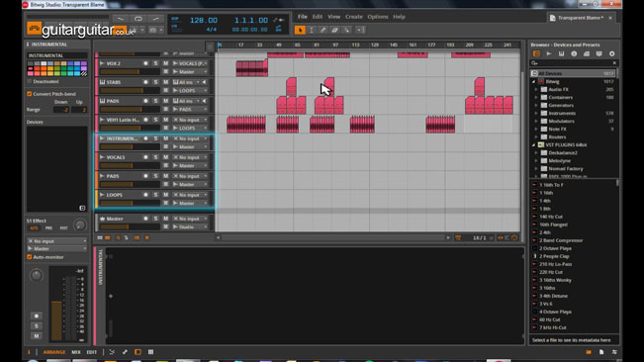Mute the STABS track
The height and width of the screenshot is (362, 644).
[x=165, y=82]
